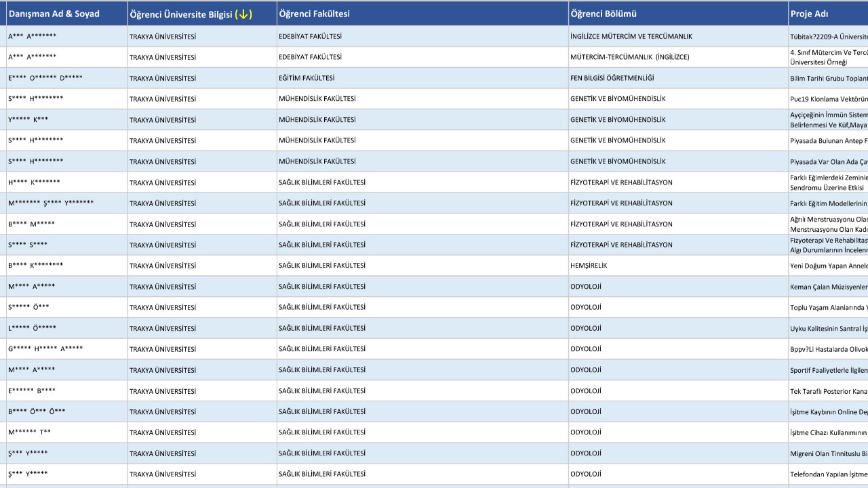Click advisor M******* Ş**** Y*******
Viewport: 868px width, 488px height.
coord(51,203)
